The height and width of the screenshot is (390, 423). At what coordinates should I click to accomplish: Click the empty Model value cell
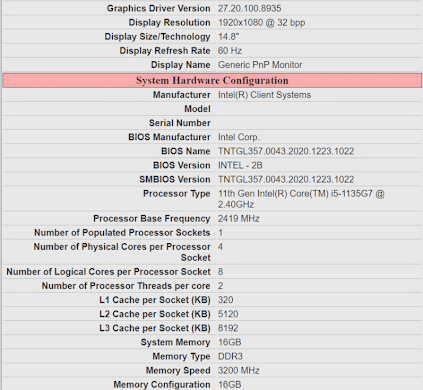[x=319, y=109]
